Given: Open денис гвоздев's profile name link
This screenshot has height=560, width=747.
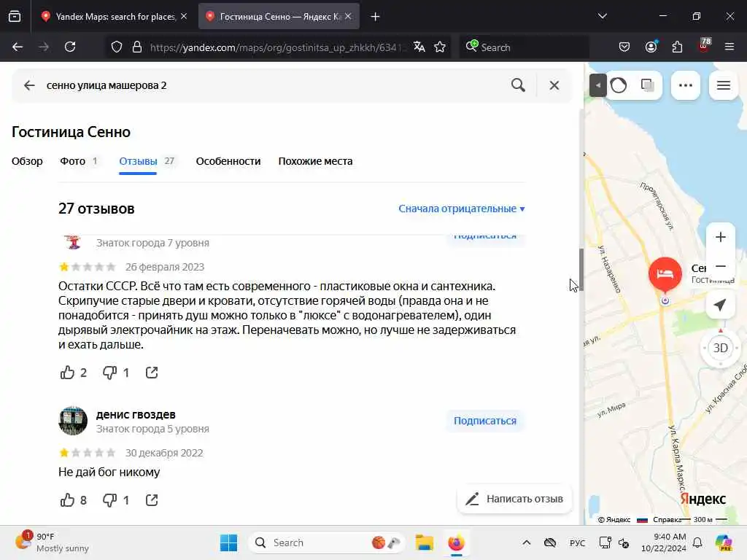Looking at the screenshot, I should click(136, 414).
